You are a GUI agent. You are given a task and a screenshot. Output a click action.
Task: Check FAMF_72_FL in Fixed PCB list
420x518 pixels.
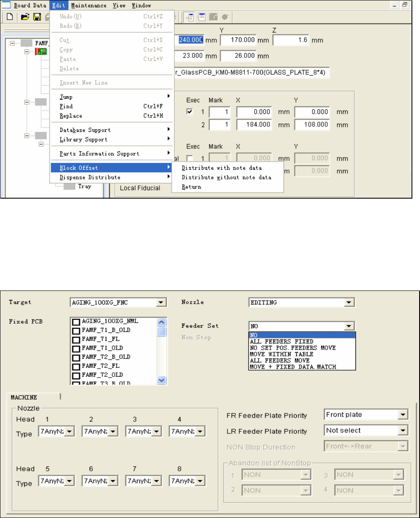76,366
